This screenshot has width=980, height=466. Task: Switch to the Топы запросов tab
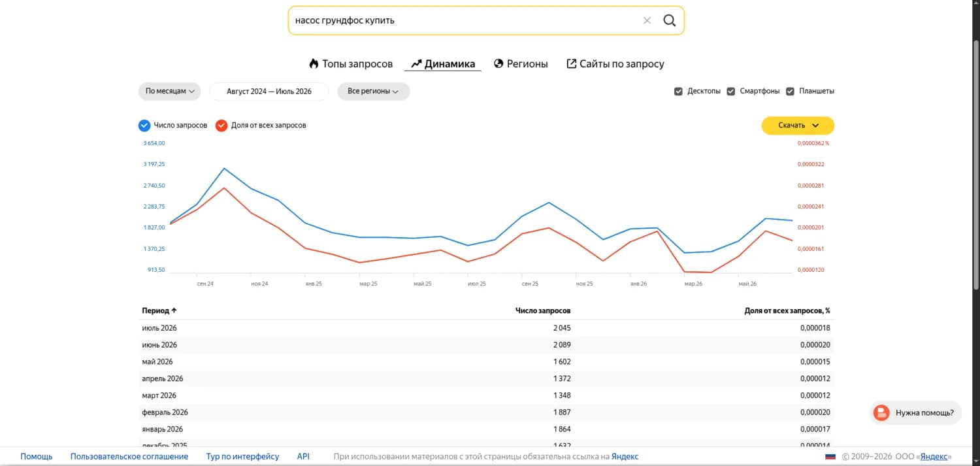coord(351,64)
